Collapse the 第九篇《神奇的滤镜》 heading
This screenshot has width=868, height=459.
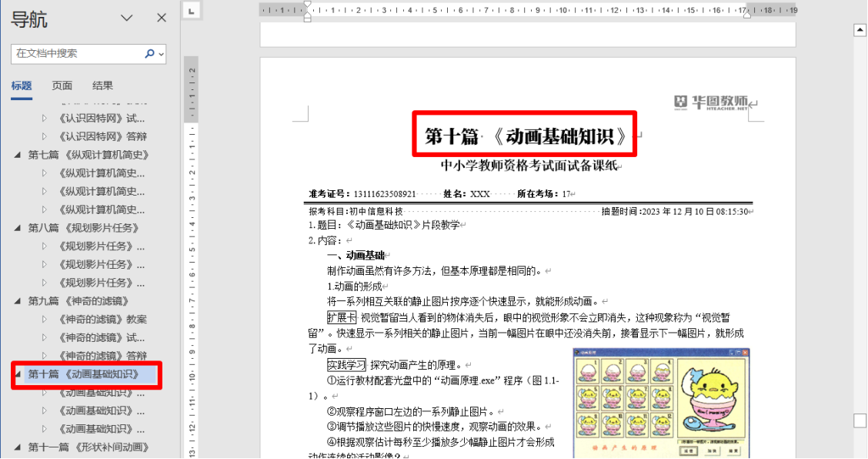click(x=18, y=301)
